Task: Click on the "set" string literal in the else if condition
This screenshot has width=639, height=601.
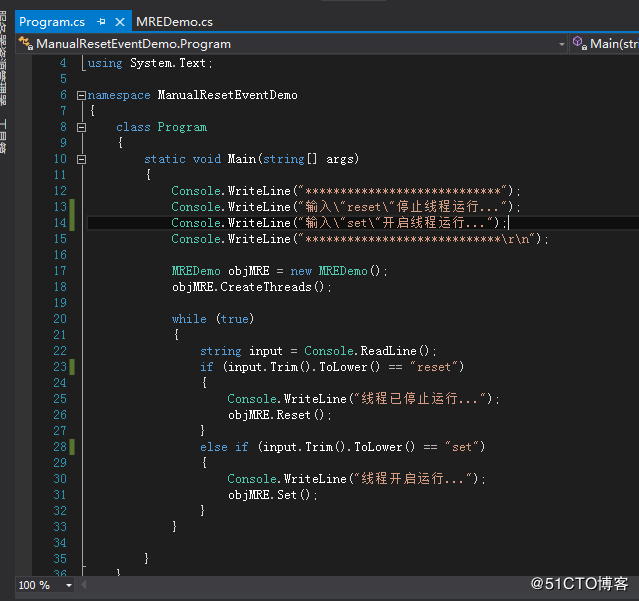Action: pyautogui.click(x=462, y=447)
